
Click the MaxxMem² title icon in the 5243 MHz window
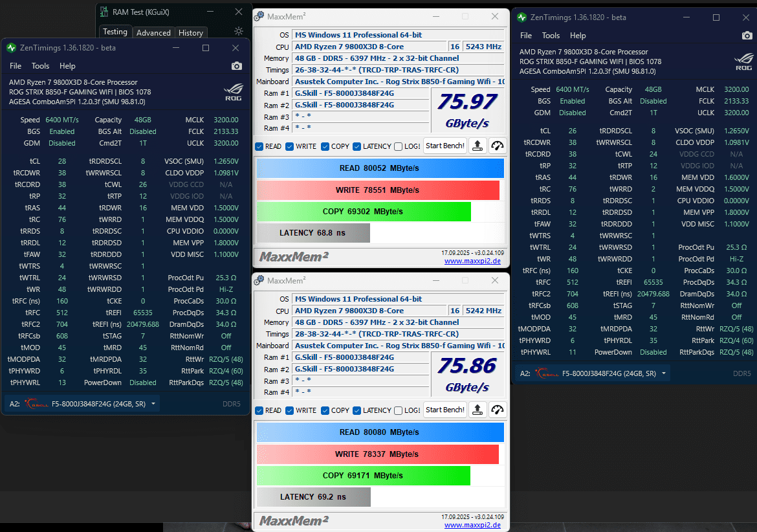point(259,16)
